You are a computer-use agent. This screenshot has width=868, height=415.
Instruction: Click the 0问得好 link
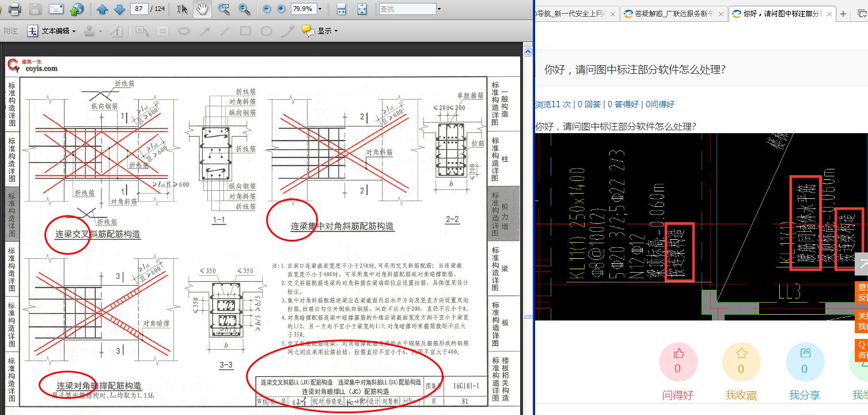[660, 104]
